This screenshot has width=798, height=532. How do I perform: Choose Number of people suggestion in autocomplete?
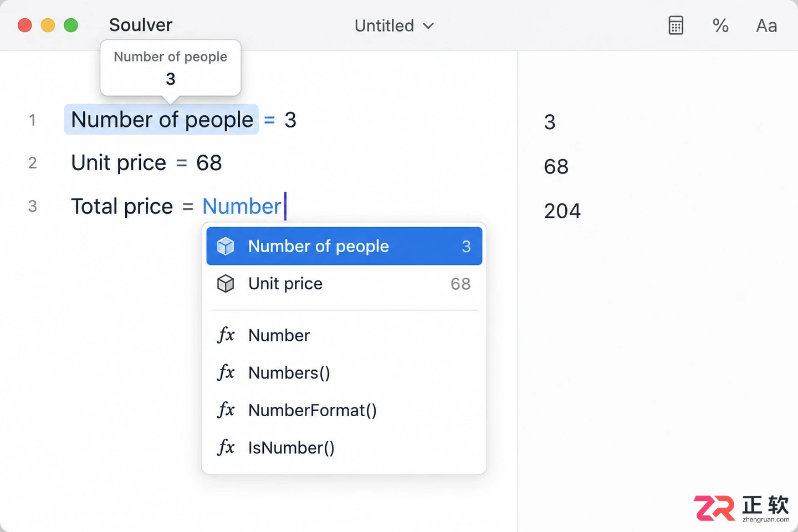coord(344,246)
